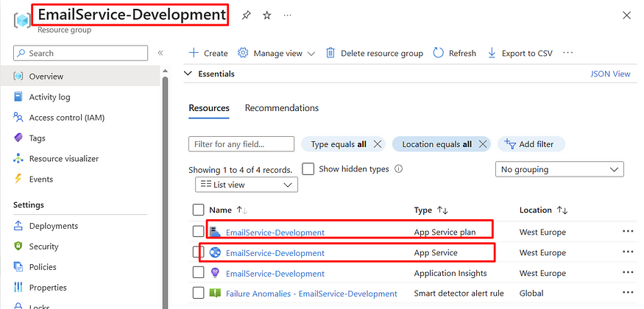Screen dimensions: 644x309
Task: Open the No grouping dropdown
Action: click(x=559, y=169)
